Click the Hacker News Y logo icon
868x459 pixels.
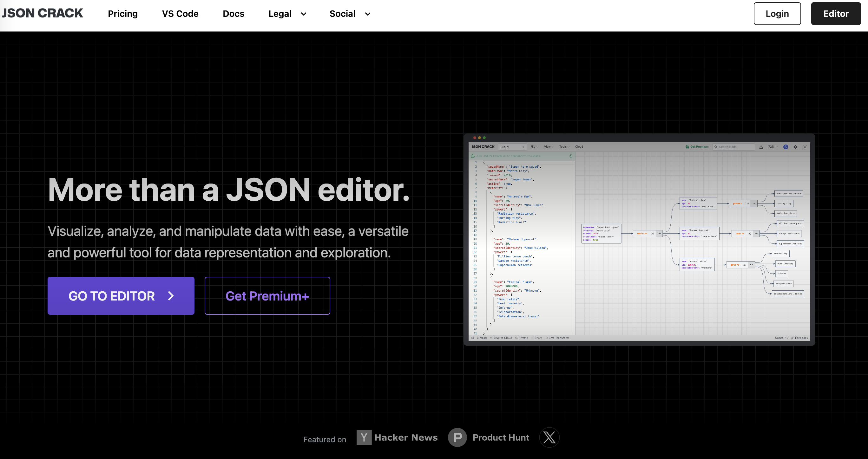click(x=364, y=437)
